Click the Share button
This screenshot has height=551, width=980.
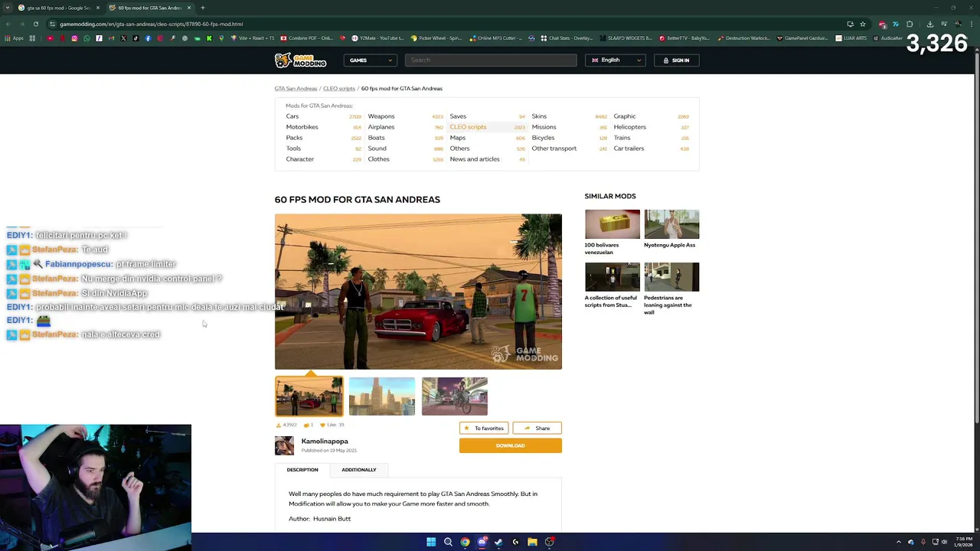pos(537,429)
